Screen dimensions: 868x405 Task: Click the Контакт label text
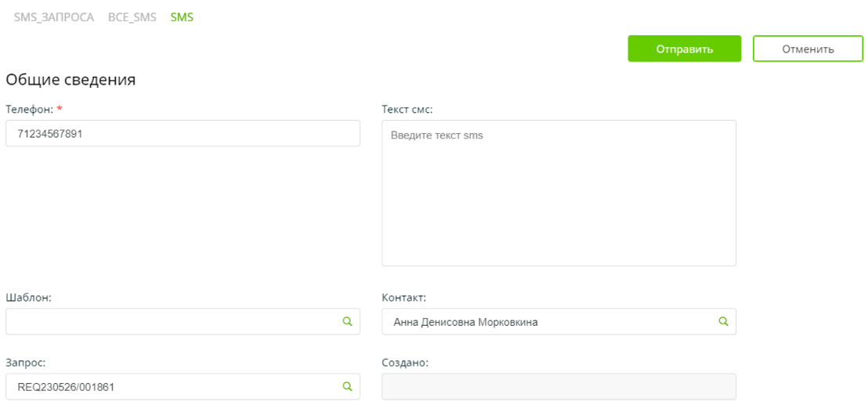[403, 298]
